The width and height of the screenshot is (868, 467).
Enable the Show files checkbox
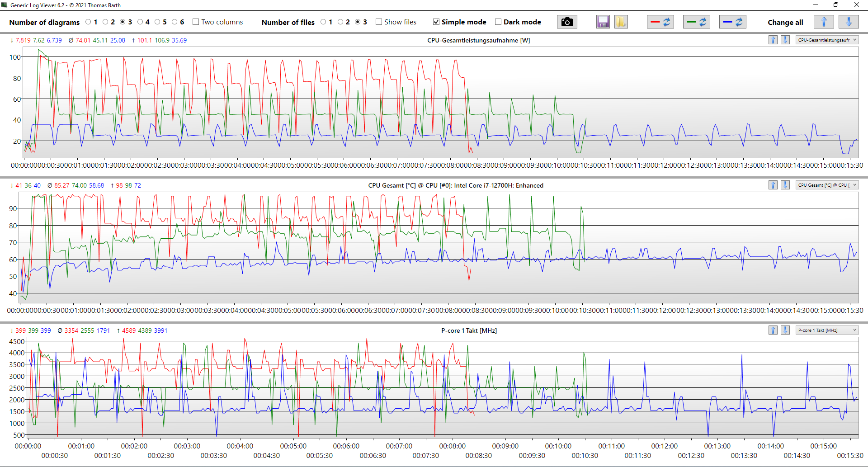(x=379, y=22)
